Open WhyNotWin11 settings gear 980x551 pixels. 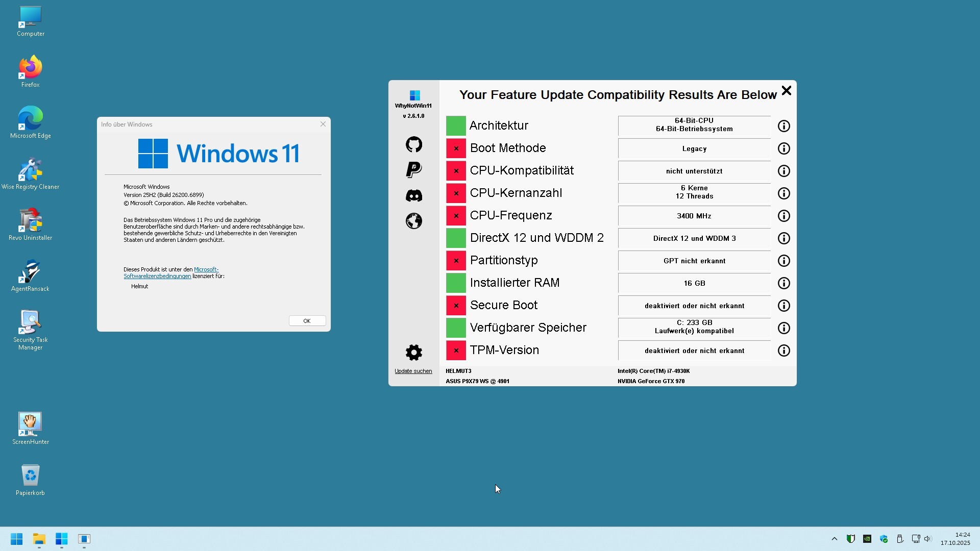413,353
